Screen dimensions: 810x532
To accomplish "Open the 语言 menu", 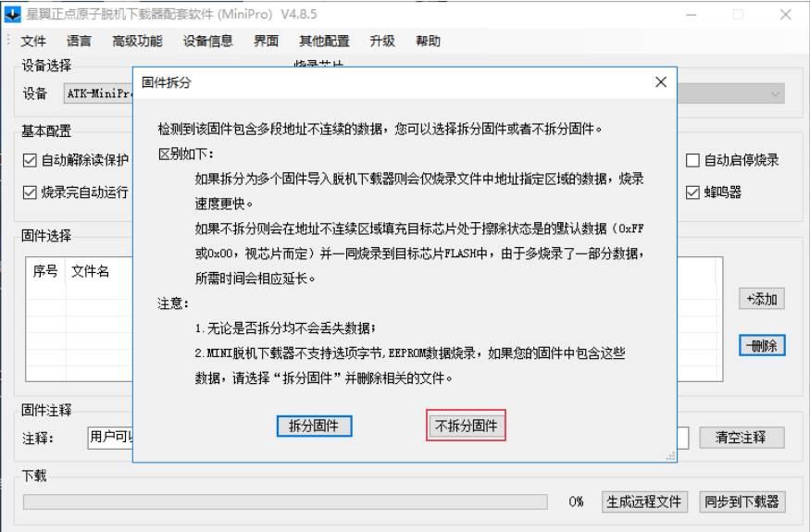I will (80, 42).
